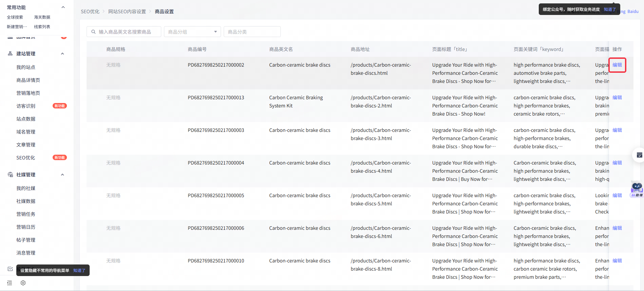Viewport: 644px width, 291px height.
Task: Collapse the 社媒管理 menu section
Action: (x=62, y=175)
